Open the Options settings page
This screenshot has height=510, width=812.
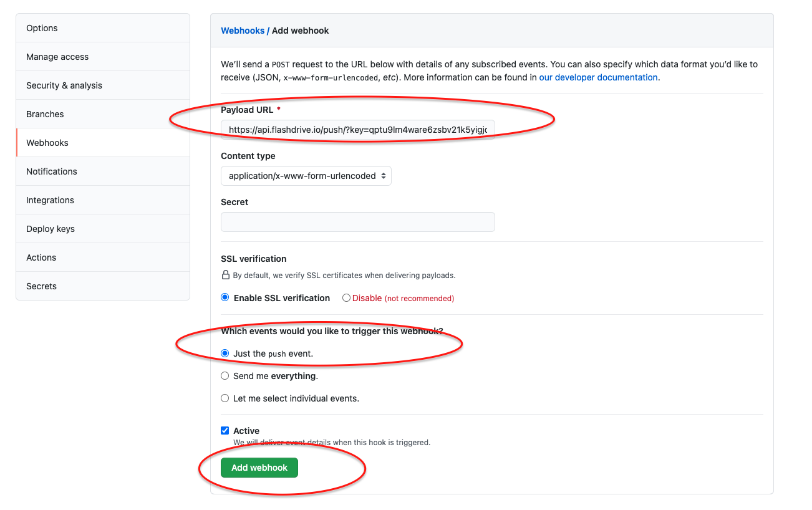point(41,27)
